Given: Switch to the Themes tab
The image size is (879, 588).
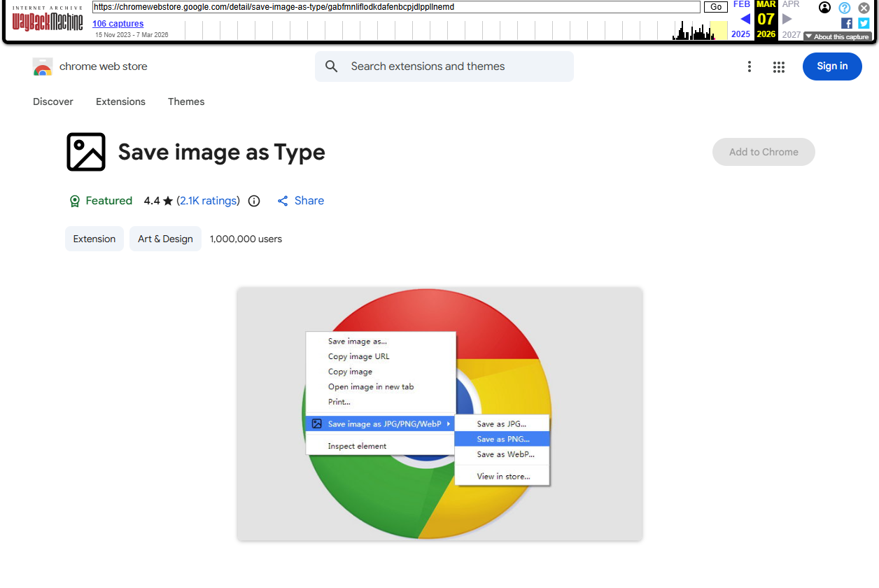Looking at the screenshot, I should pos(185,101).
